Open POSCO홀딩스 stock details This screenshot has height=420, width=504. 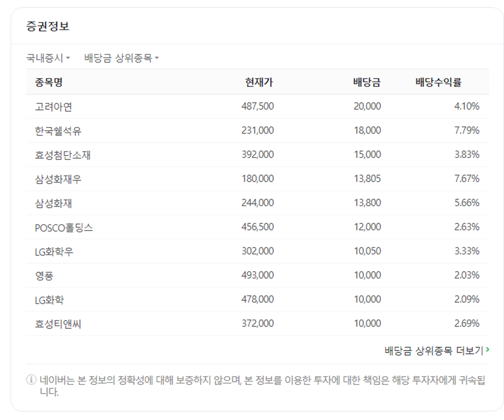point(64,228)
